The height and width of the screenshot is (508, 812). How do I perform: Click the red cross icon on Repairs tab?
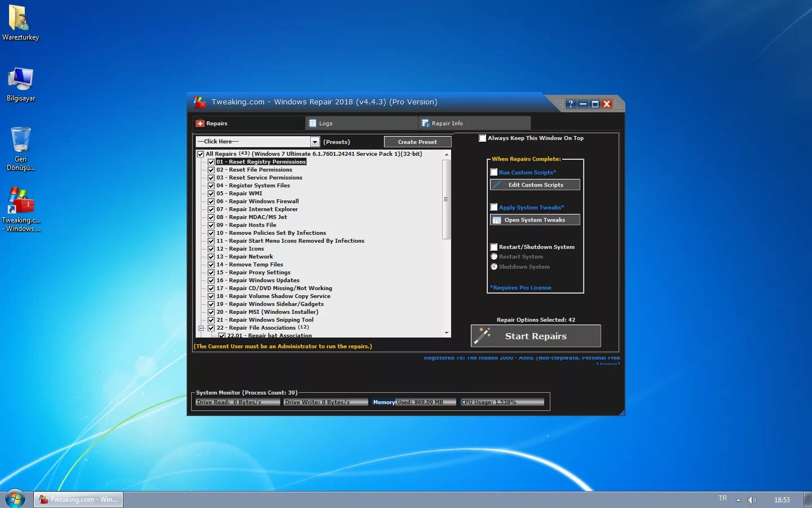coord(200,124)
